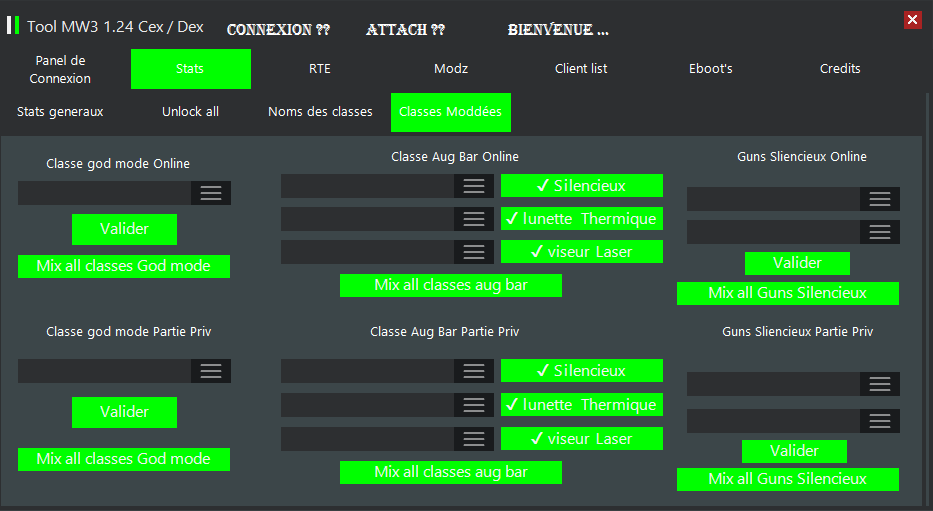Open hamburger menu beside Partie Priv Silencieux
Image resolution: width=933 pixels, height=511 pixels.
click(474, 371)
